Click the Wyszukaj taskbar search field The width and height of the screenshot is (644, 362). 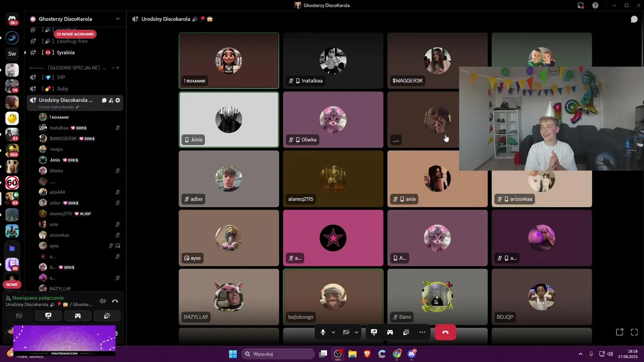278,354
